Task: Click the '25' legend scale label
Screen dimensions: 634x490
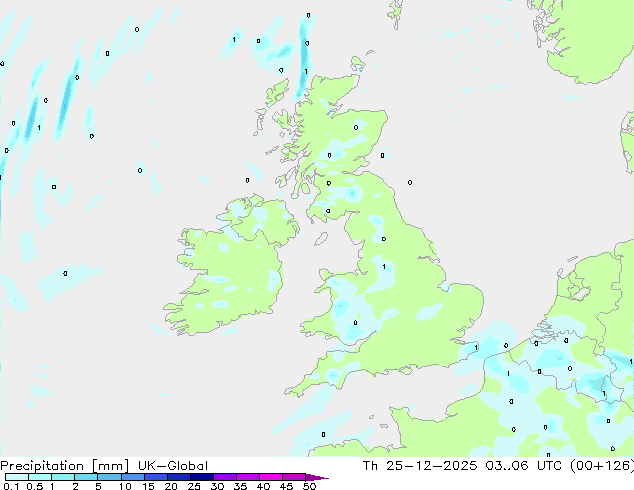Action: click(194, 486)
